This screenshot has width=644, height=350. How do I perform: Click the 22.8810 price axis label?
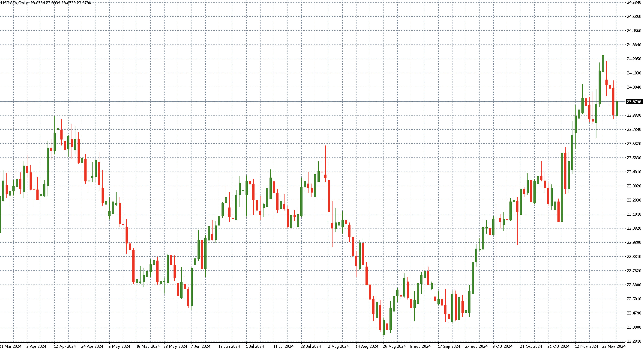[x=634, y=257]
